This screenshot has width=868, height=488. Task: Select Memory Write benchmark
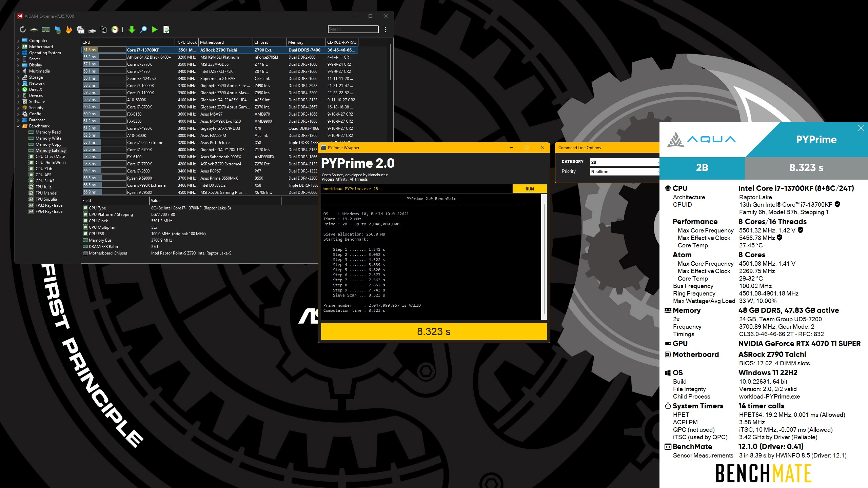pyautogui.click(x=48, y=138)
